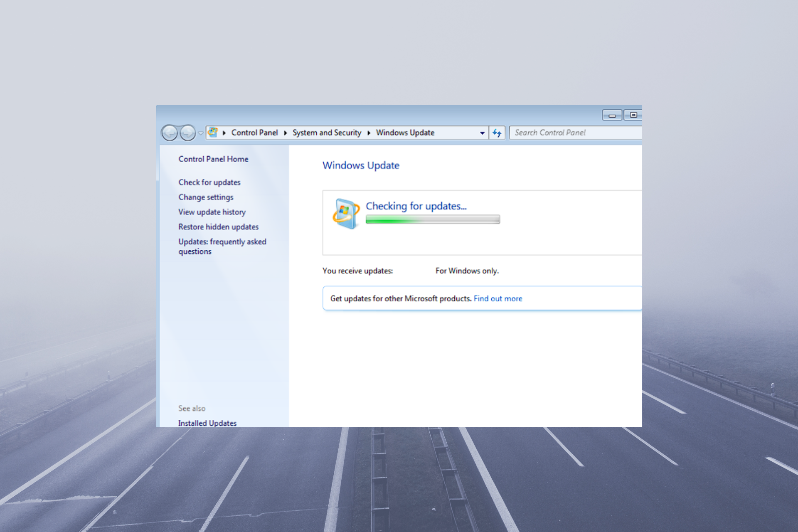The image size is (798, 532).
Task: Open Change settings link
Action: (x=206, y=197)
